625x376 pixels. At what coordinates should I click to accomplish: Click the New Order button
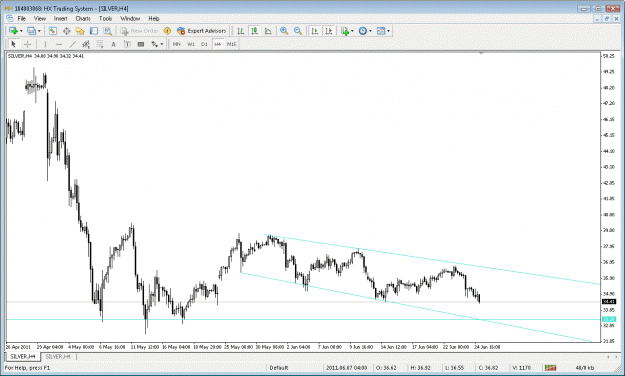coord(140,31)
